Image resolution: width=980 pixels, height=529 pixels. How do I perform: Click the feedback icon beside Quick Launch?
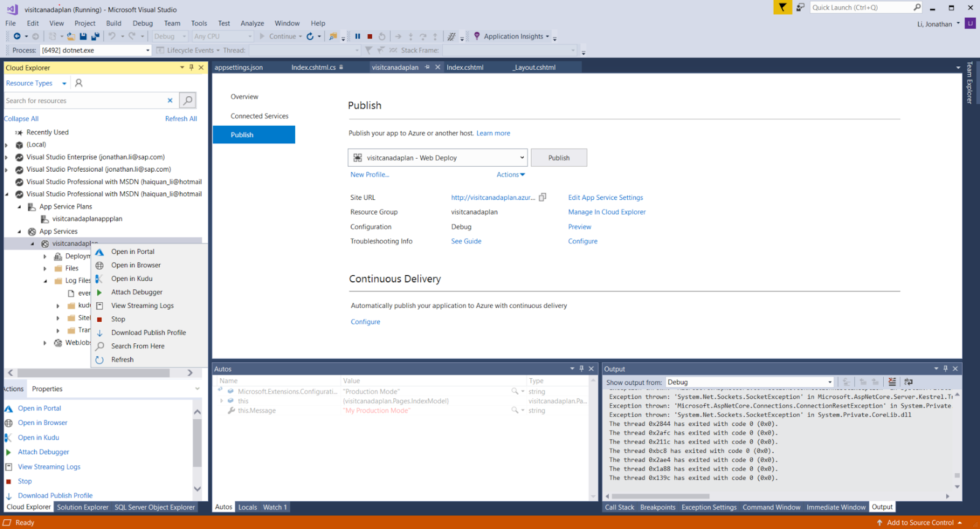[800, 7]
